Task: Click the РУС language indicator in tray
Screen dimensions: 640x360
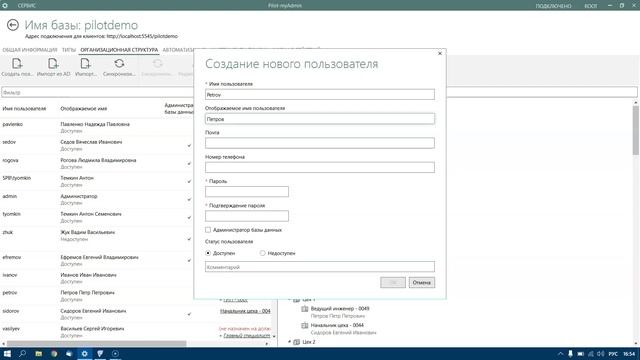Action: tap(613, 353)
